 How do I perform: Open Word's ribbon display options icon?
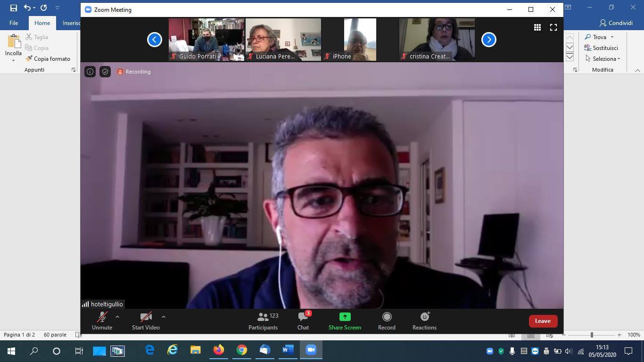[568, 8]
